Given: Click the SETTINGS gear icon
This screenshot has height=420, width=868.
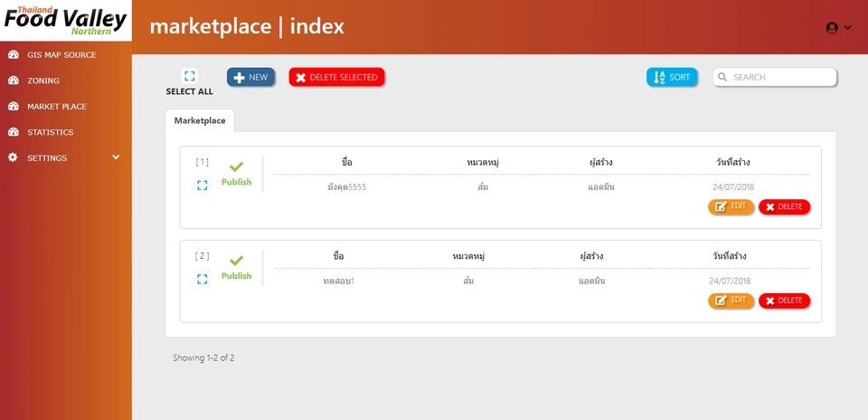Looking at the screenshot, I should tap(14, 157).
